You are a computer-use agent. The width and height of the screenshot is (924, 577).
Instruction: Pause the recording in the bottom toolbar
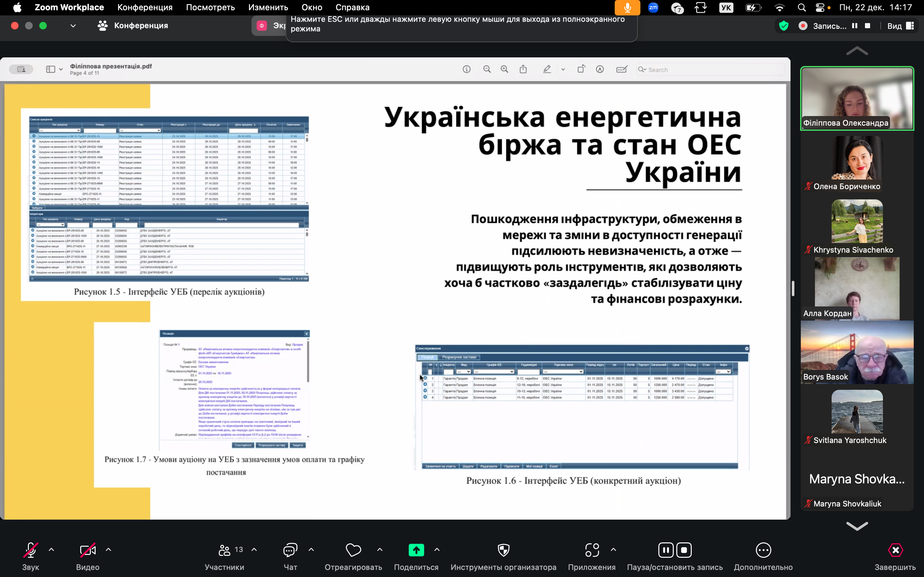[665, 550]
